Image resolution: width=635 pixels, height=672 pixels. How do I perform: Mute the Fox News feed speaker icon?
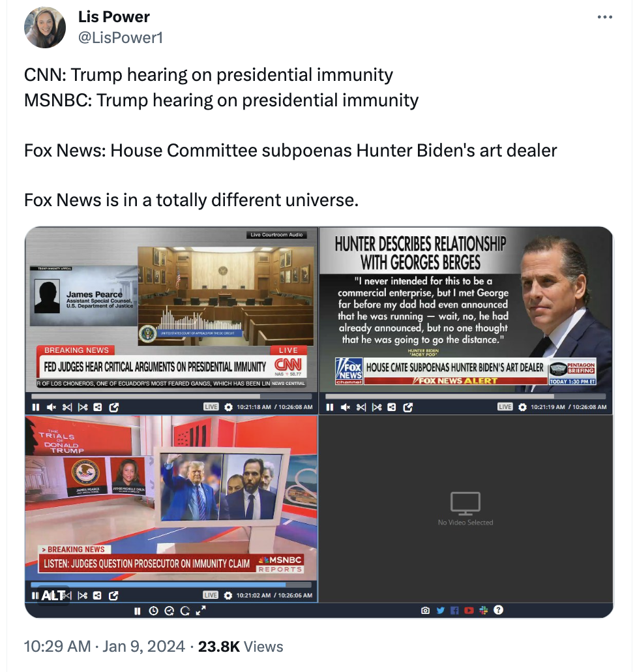click(x=345, y=407)
